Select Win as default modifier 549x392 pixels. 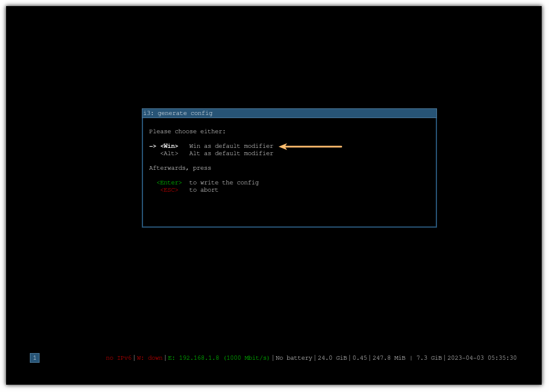(x=170, y=145)
